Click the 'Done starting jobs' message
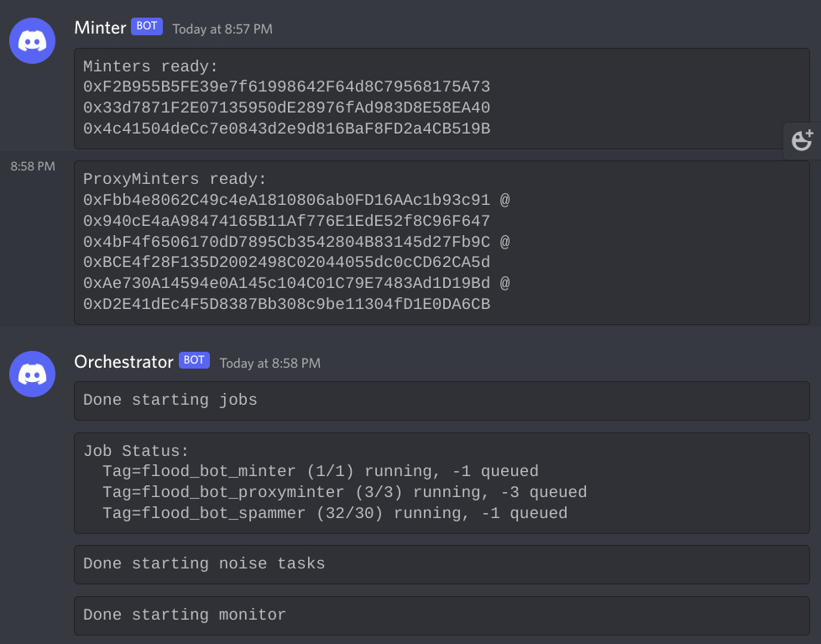This screenshot has height=644, width=821. (x=170, y=400)
